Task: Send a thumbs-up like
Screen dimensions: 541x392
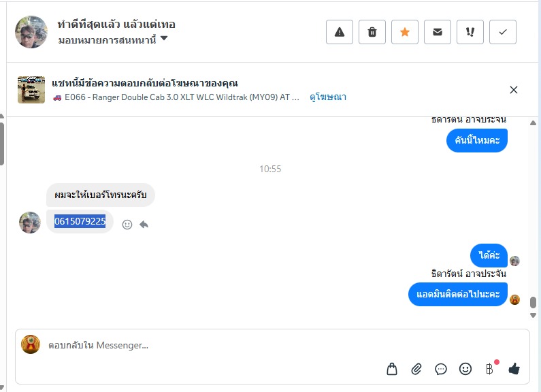Action: tap(514, 369)
